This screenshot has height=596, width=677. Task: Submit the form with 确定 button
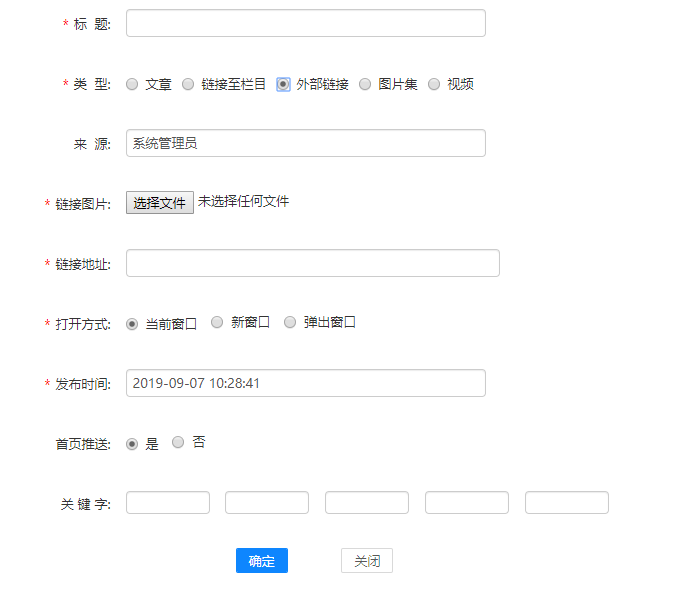(262, 561)
